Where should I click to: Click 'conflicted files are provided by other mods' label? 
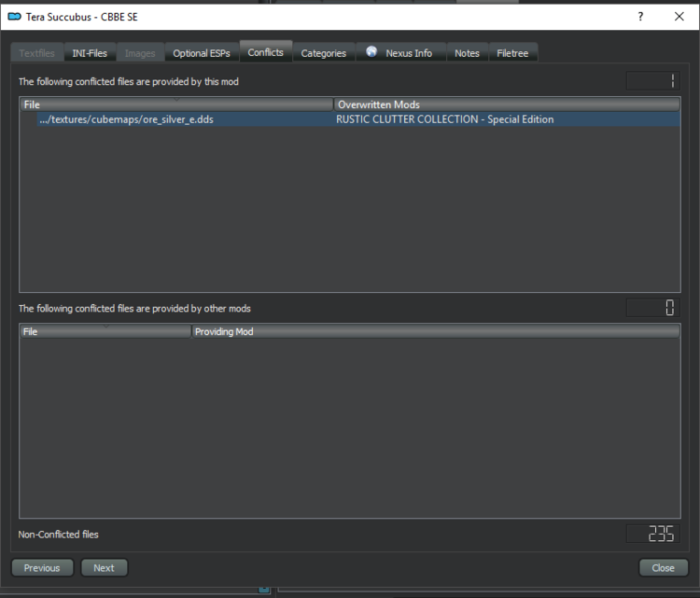tap(134, 309)
